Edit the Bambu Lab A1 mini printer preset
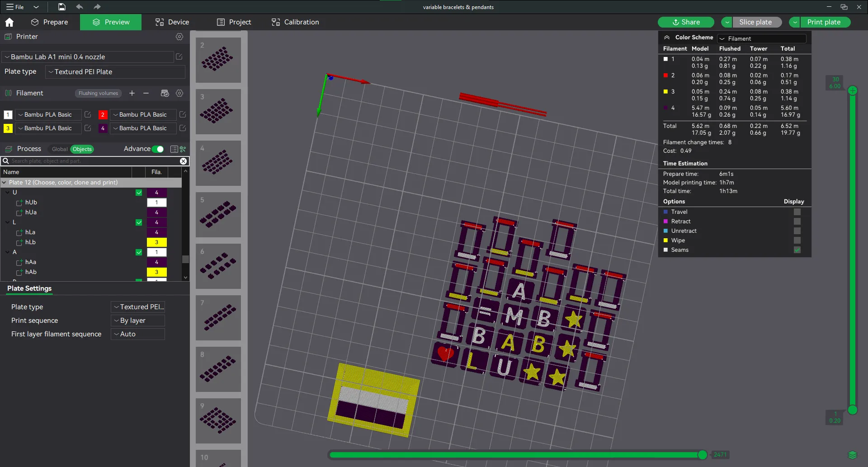This screenshot has height=467, width=868. [x=179, y=57]
